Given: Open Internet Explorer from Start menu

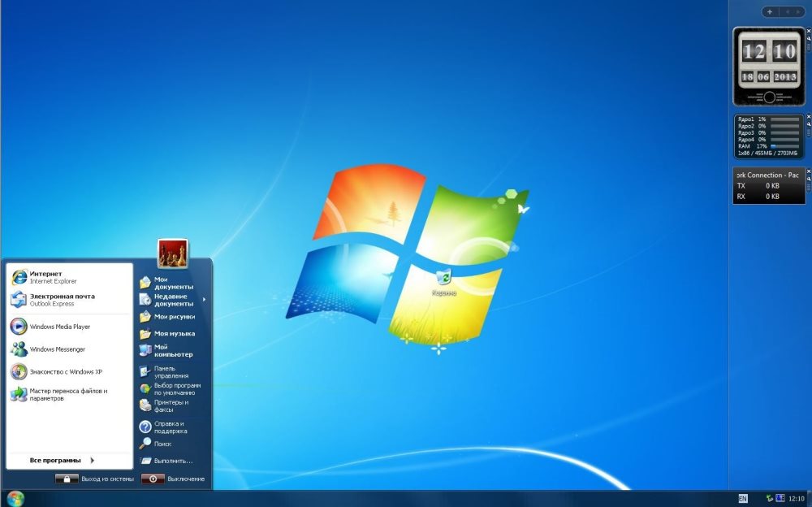Looking at the screenshot, I should click(49, 277).
